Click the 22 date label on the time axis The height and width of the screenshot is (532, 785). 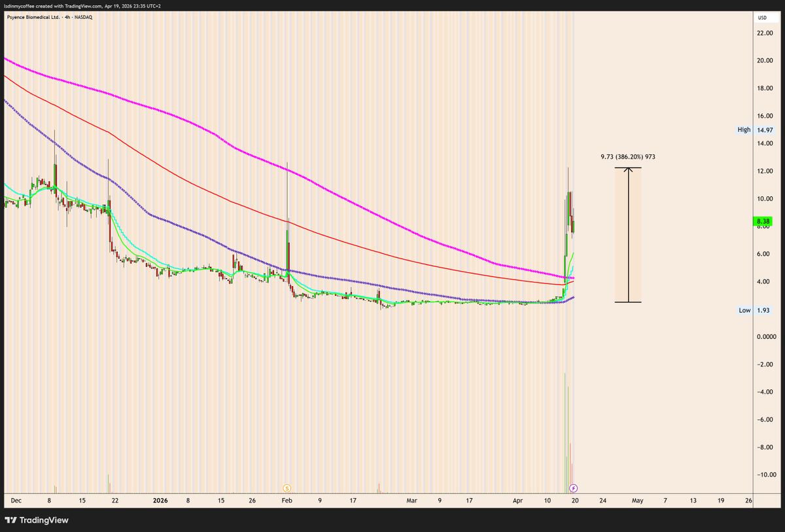115,501
